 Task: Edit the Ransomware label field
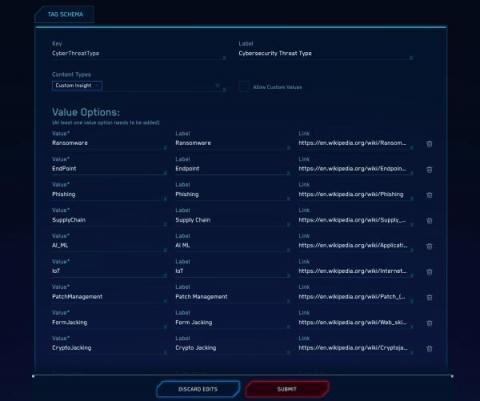[233, 143]
